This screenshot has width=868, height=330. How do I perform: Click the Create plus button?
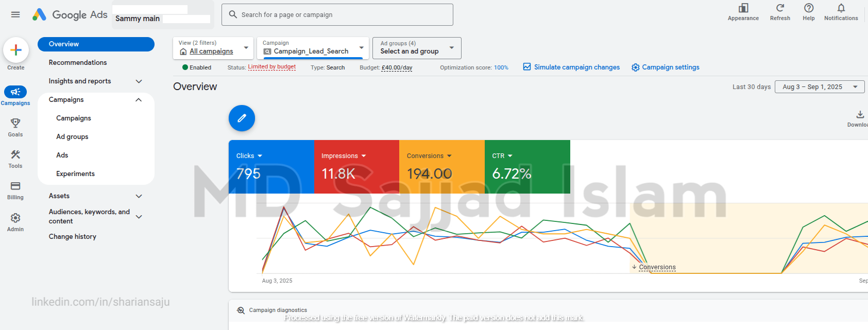(16, 50)
